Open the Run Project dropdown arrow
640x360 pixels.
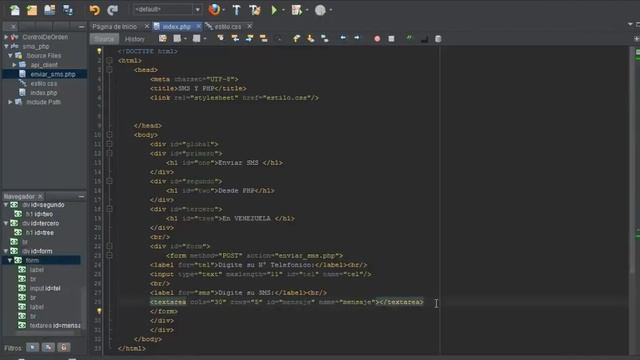point(283,10)
